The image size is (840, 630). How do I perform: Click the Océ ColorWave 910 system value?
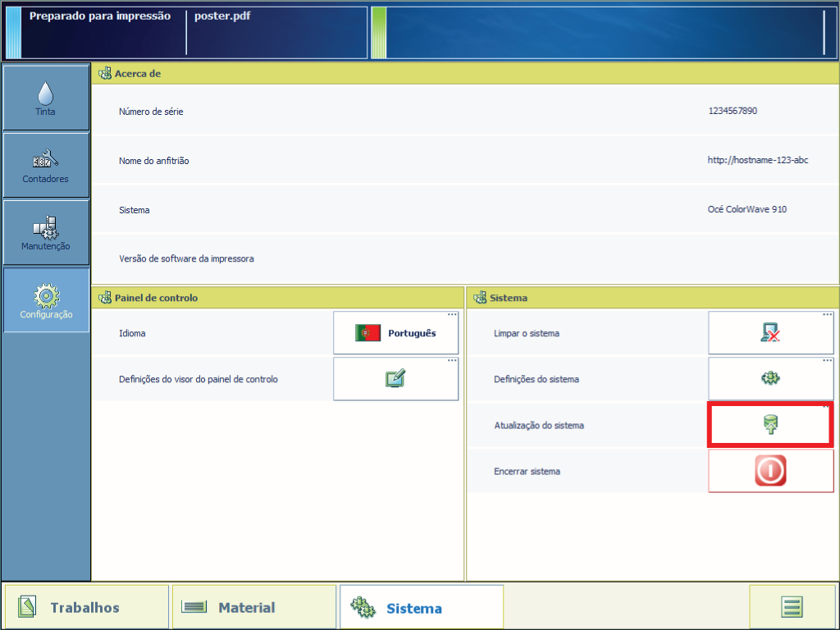pos(746,209)
